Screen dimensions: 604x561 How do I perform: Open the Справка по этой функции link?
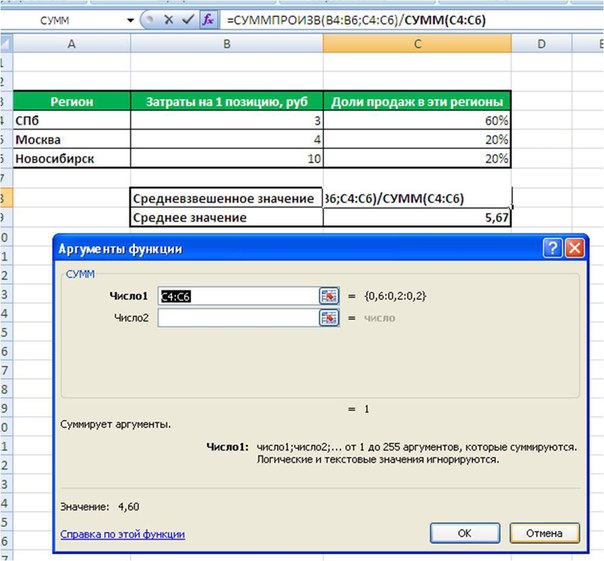tap(123, 534)
